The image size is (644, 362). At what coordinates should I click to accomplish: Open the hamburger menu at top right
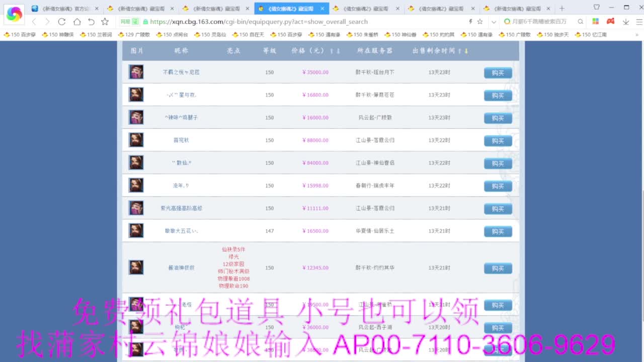639,22
